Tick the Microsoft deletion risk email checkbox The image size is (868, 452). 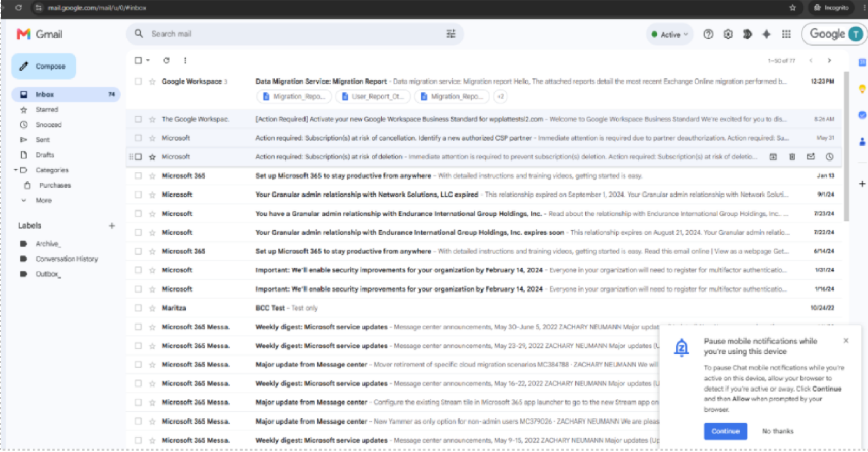pos(138,157)
